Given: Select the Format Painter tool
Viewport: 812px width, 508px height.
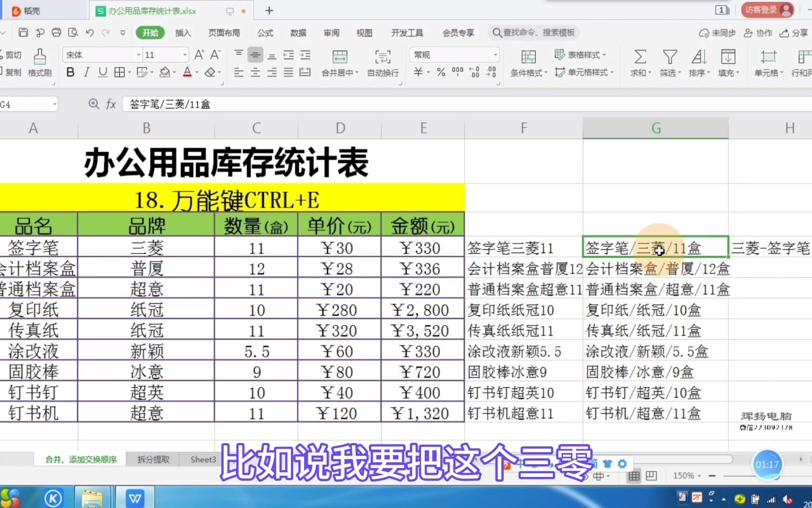Looking at the screenshot, I should (39, 63).
